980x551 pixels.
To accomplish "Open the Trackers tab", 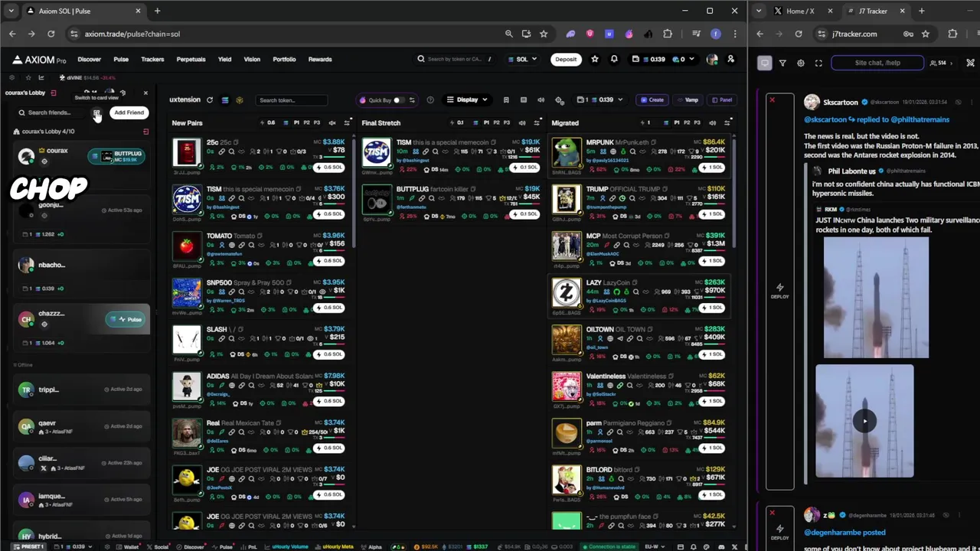I will coord(152,59).
